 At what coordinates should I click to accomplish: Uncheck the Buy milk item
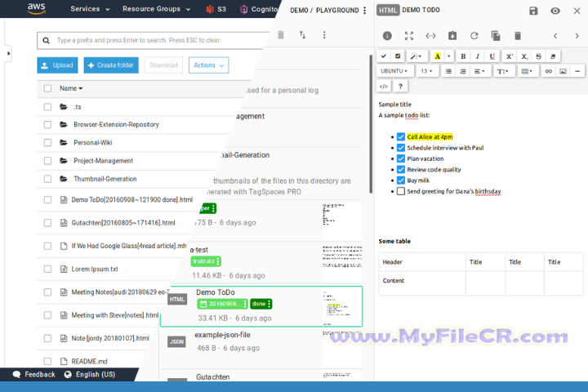pyautogui.click(x=401, y=180)
